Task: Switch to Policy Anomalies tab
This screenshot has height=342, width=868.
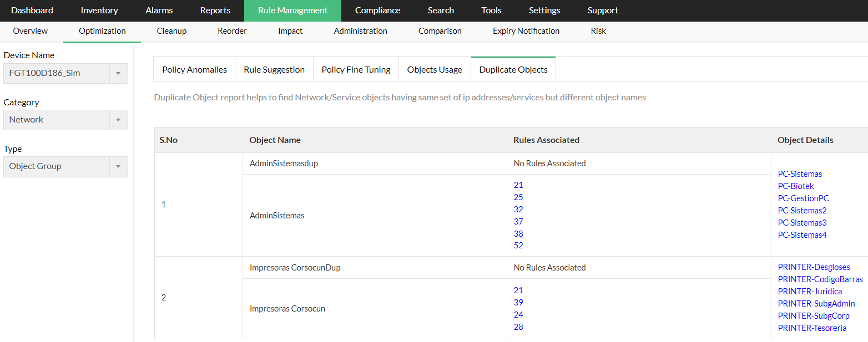Action: pyautogui.click(x=194, y=69)
